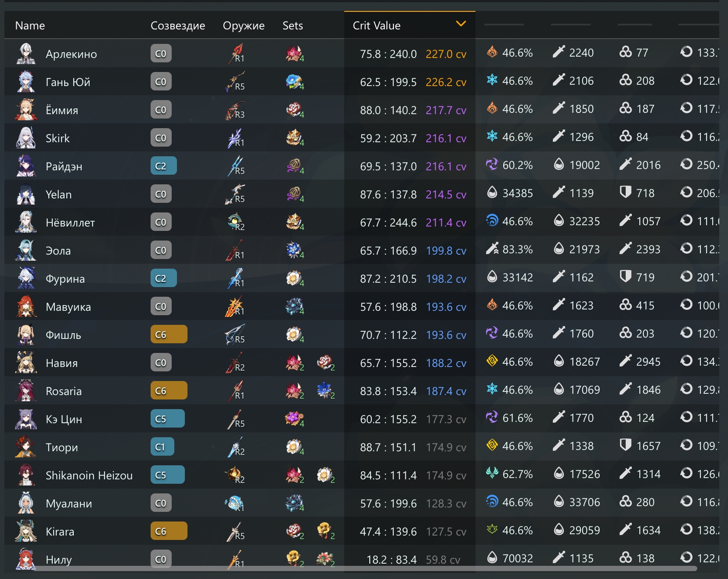The image size is (728, 579).
Task: Click Shikanoin Heizou's Anemo damage icon
Action: [x=492, y=474]
